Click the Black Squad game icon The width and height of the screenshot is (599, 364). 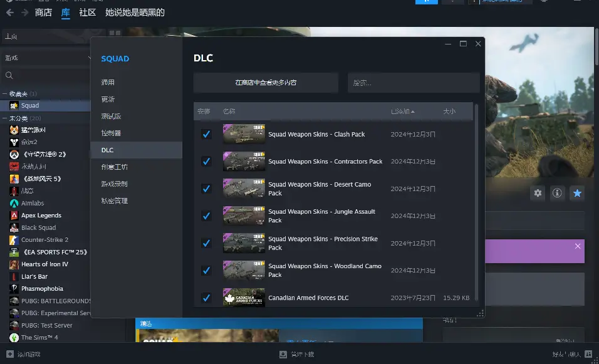click(14, 227)
